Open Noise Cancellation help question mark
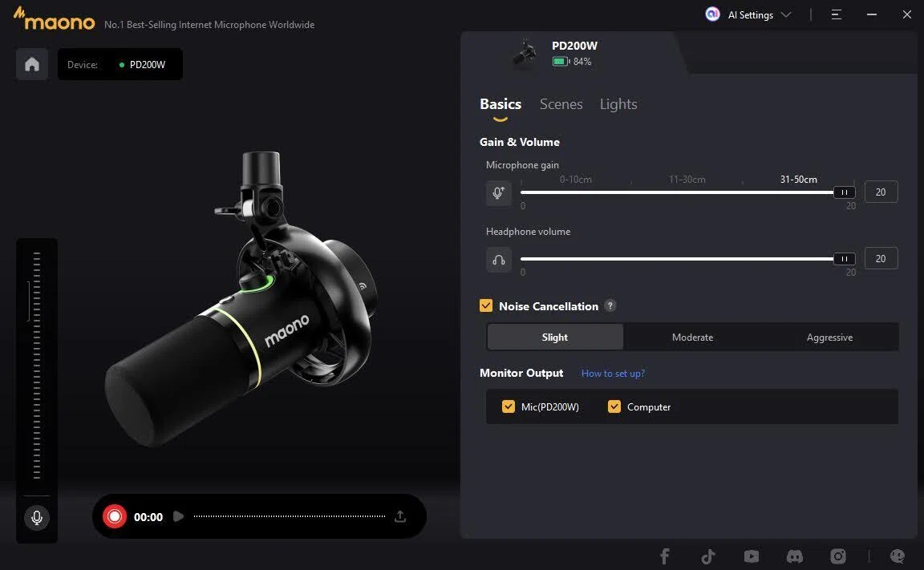Image resolution: width=924 pixels, height=570 pixels. click(610, 305)
